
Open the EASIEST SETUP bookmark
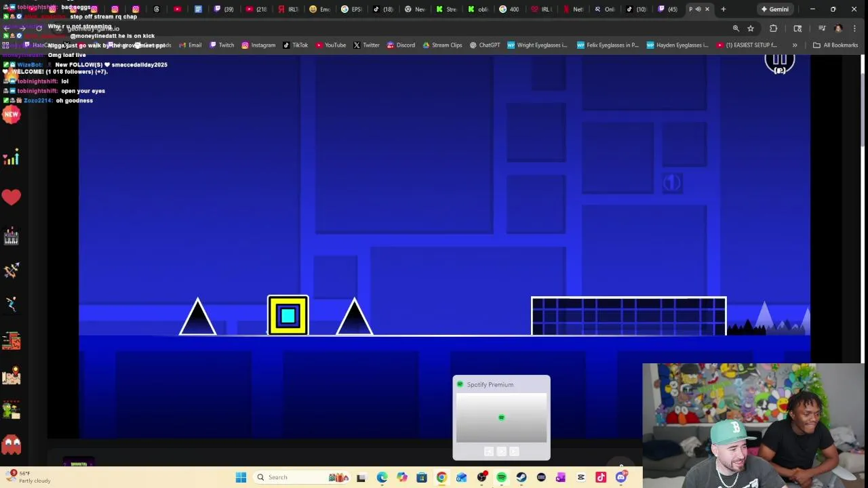[746, 45]
